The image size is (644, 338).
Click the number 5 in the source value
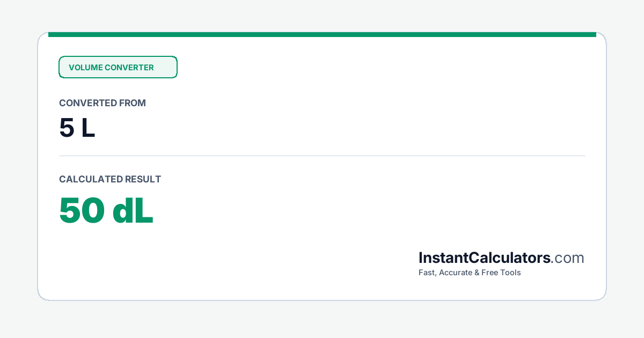click(x=67, y=128)
